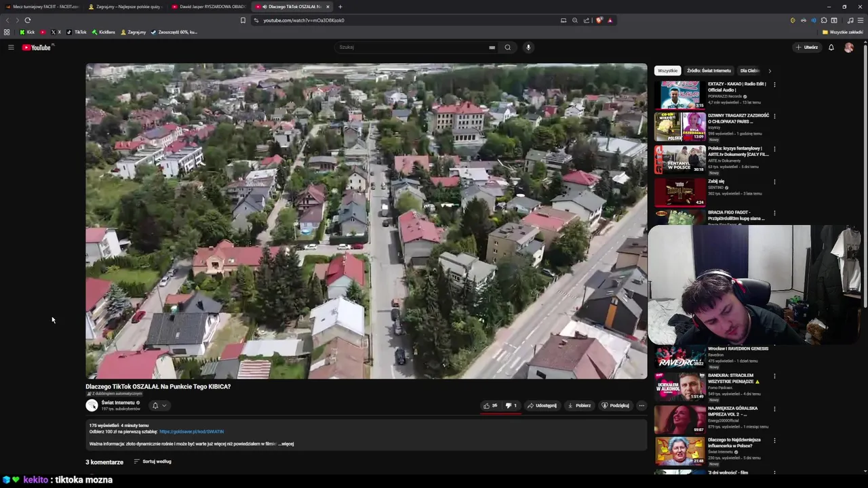Open the Zagraj.my bookmark
Image resolution: width=868 pixels, height=488 pixels.
[133, 32]
